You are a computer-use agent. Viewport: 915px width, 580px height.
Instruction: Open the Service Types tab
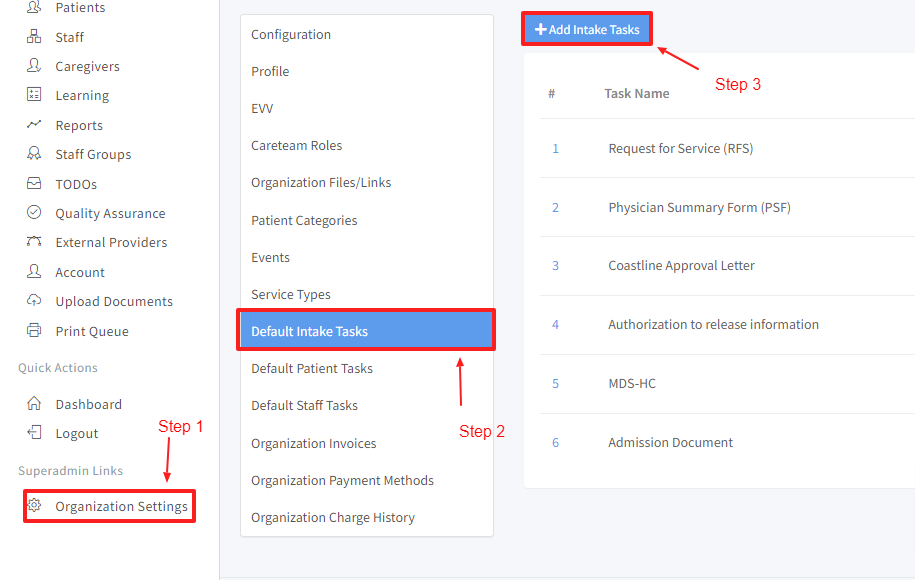click(x=291, y=295)
